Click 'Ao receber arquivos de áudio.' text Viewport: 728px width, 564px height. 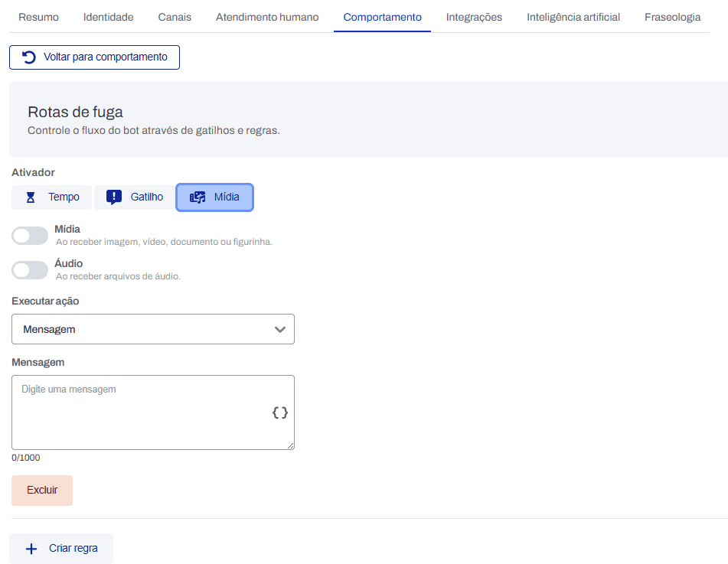click(x=118, y=276)
